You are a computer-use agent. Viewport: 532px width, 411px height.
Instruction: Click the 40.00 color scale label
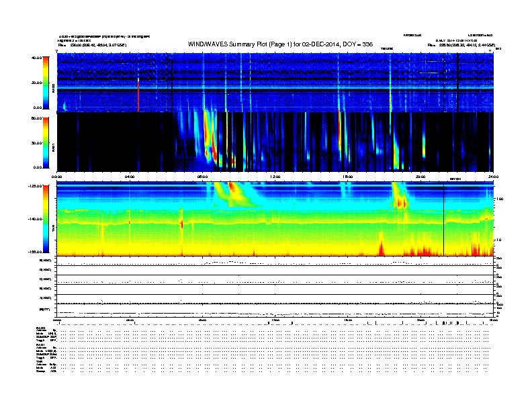[x=36, y=58]
